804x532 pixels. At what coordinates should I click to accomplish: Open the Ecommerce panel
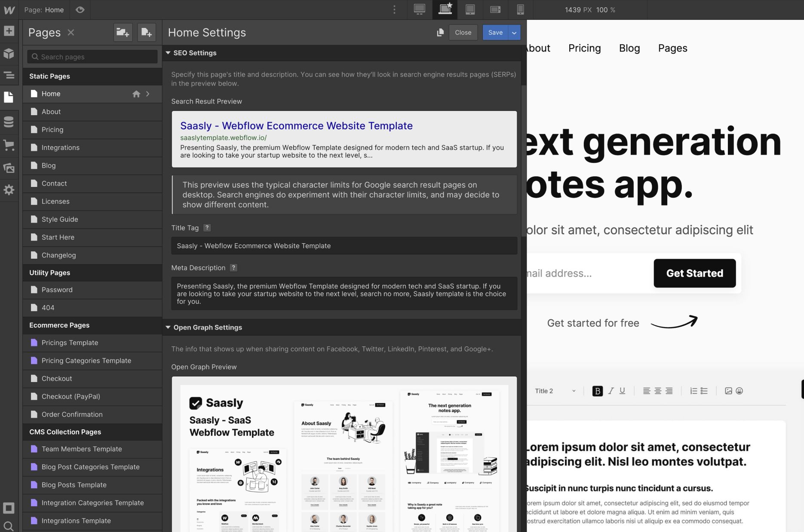(9, 145)
